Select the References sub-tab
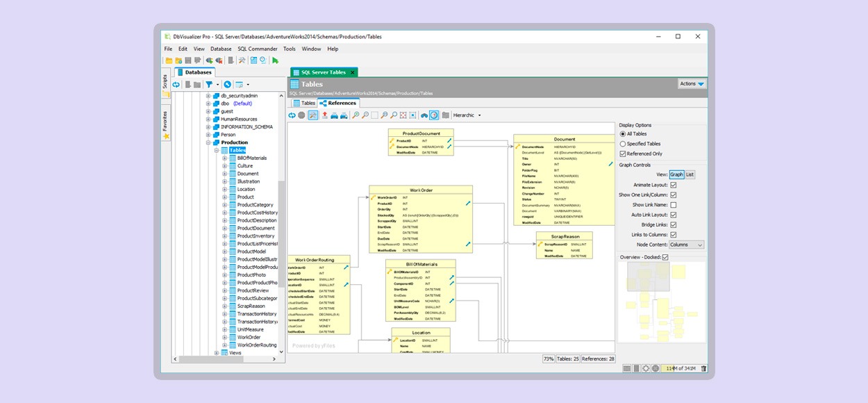868x403 pixels. tap(338, 103)
